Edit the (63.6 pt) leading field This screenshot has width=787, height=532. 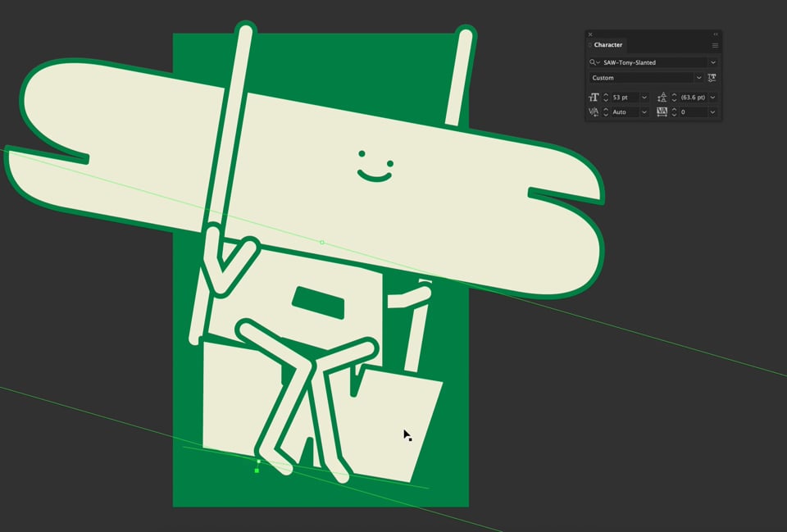coord(694,98)
